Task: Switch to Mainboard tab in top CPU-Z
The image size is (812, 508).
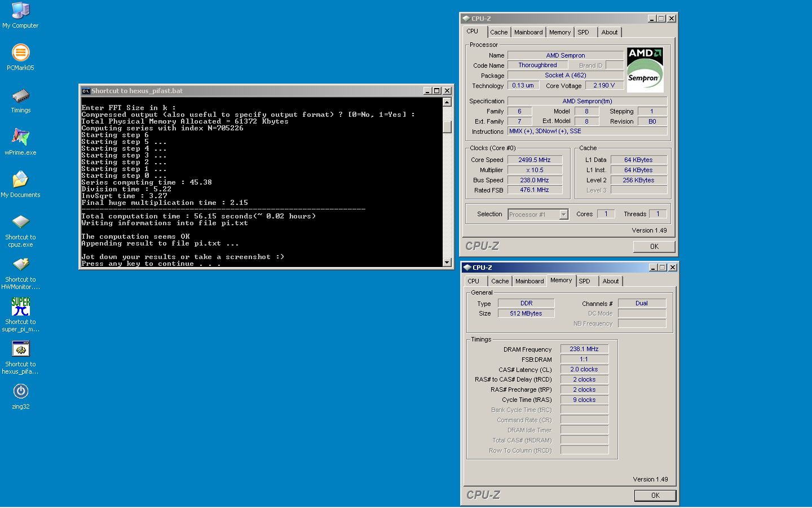Action: tap(528, 32)
